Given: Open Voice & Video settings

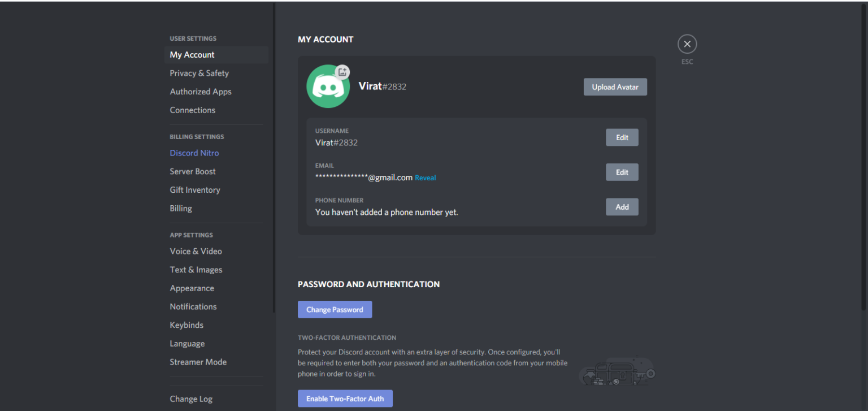Looking at the screenshot, I should click(x=196, y=251).
